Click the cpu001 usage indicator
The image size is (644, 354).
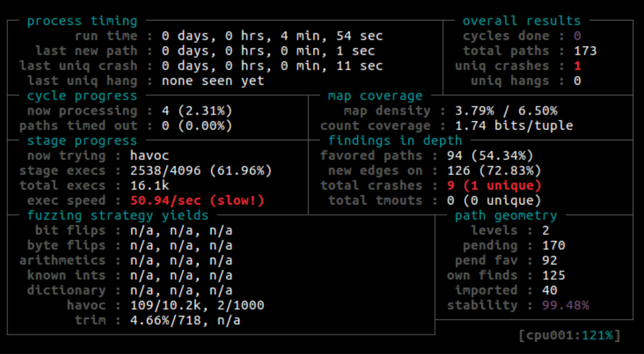570,335
